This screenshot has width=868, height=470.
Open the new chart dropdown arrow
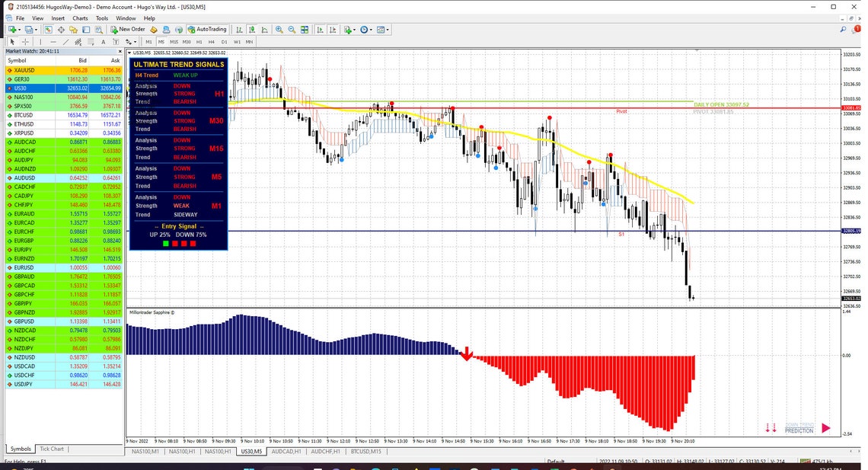tap(19, 29)
